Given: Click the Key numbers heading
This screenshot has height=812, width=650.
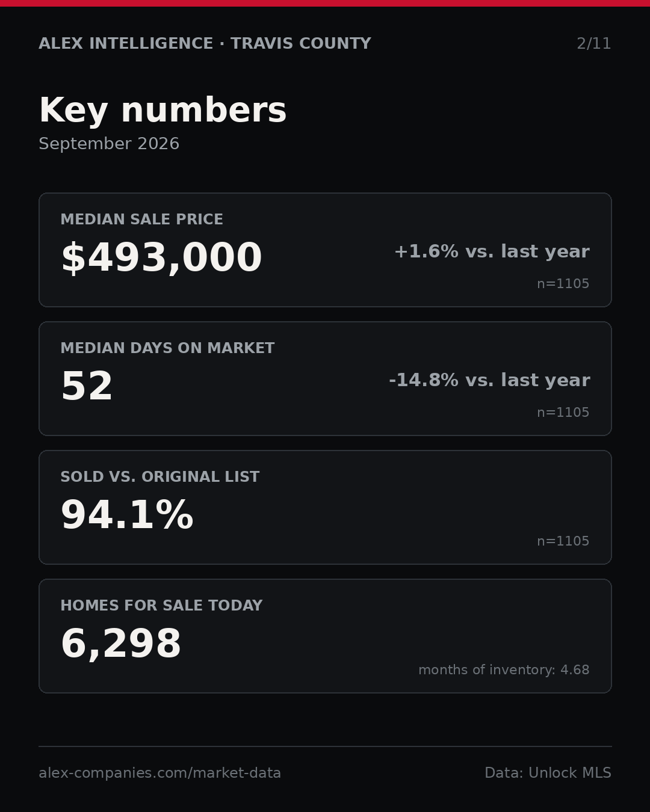Looking at the screenshot, I should click(162, 111).
